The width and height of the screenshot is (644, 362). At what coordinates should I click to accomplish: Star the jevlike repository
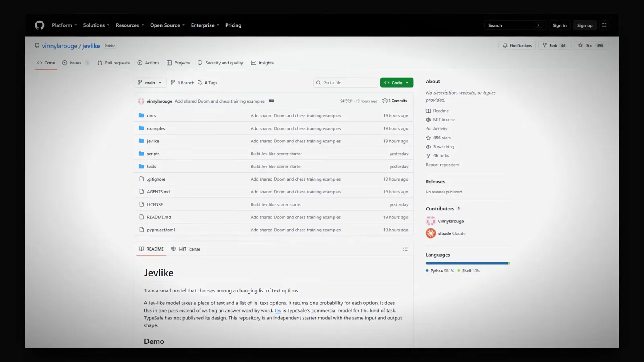pos(590,45)
